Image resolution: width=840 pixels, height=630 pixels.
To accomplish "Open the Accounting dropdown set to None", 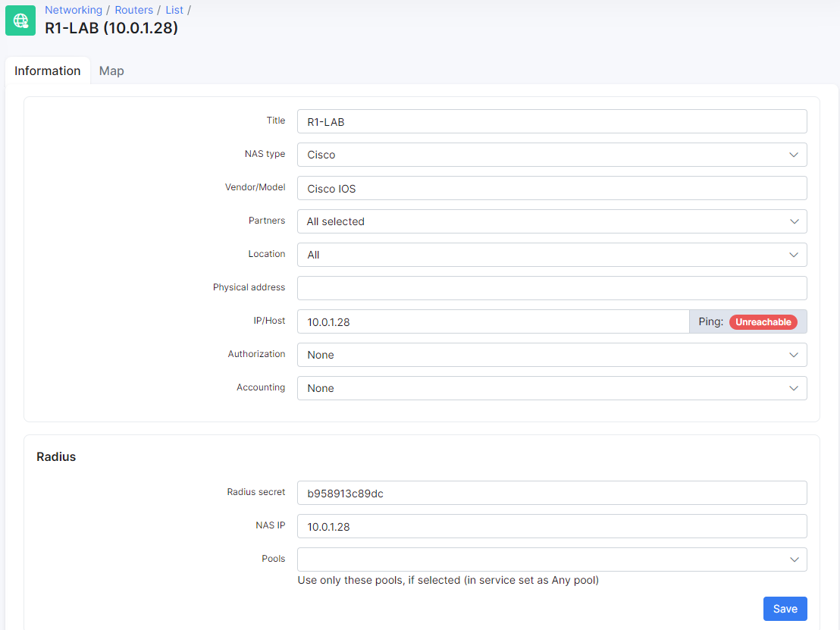I will [x=552, y=388].
